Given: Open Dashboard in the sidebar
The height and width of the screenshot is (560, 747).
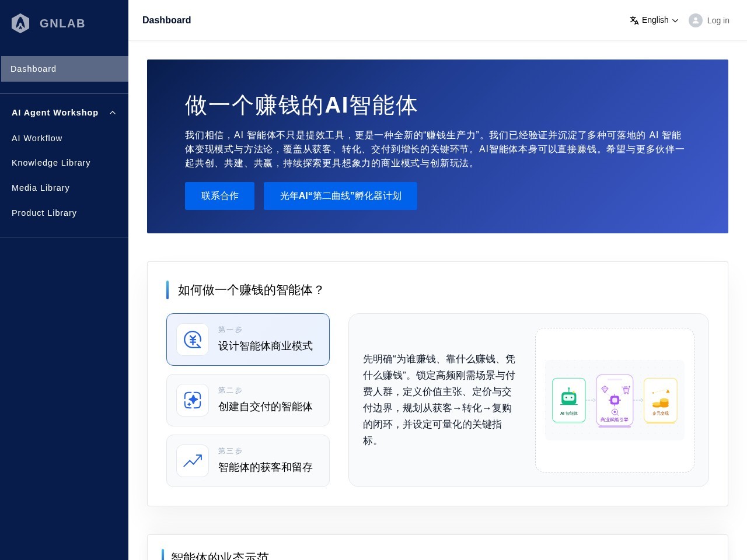Looking at the screenshot, I should click(x=64, y=69).
